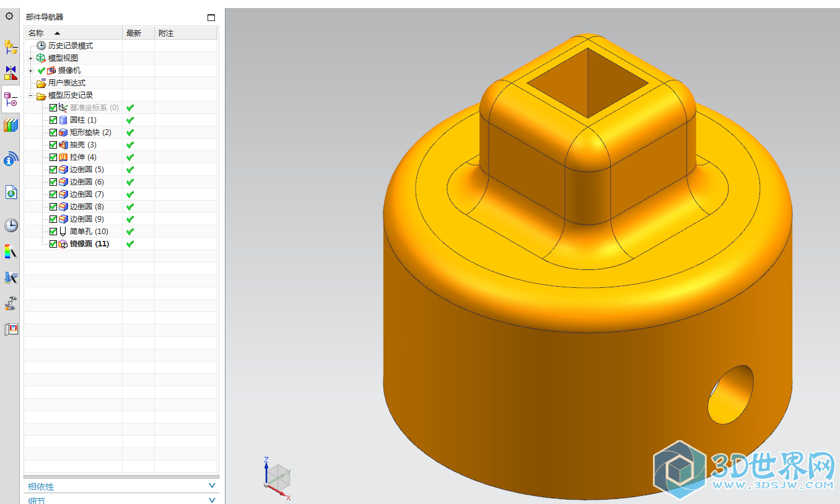Open the History clock sidebar icon
Screen dimensions: 840x504
pyautogui.click(x=11, y=225)
